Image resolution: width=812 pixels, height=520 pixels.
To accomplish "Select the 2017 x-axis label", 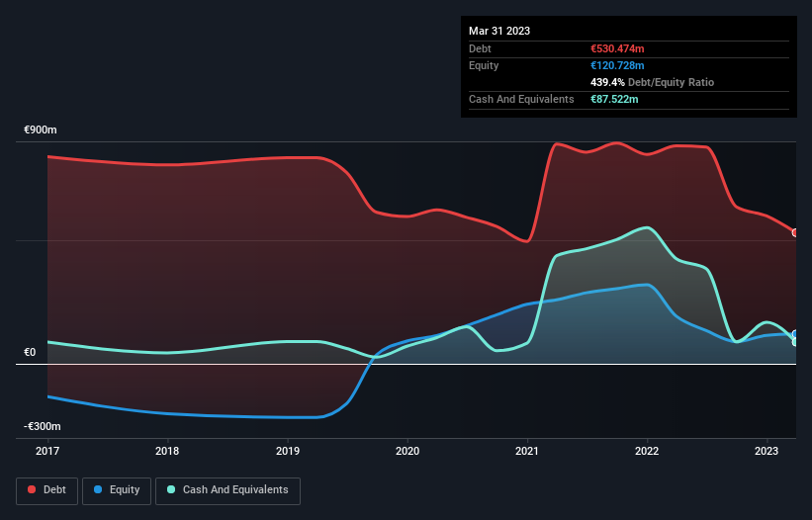I will click(x=47, y=451).
